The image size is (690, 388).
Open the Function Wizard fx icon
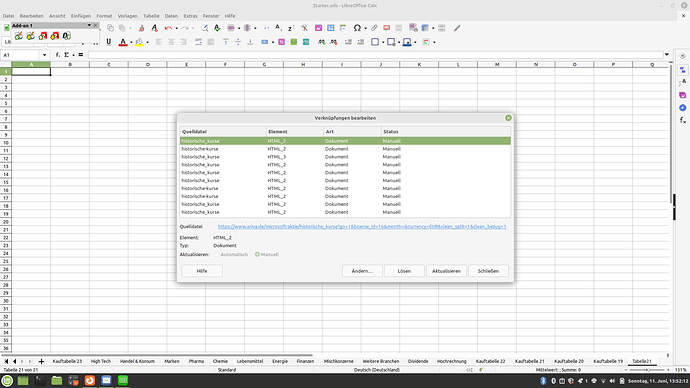point(58,55)
